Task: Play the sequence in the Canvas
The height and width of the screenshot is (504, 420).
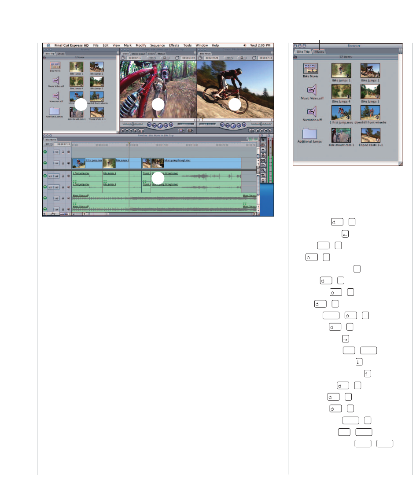Action: click(233, 126)
